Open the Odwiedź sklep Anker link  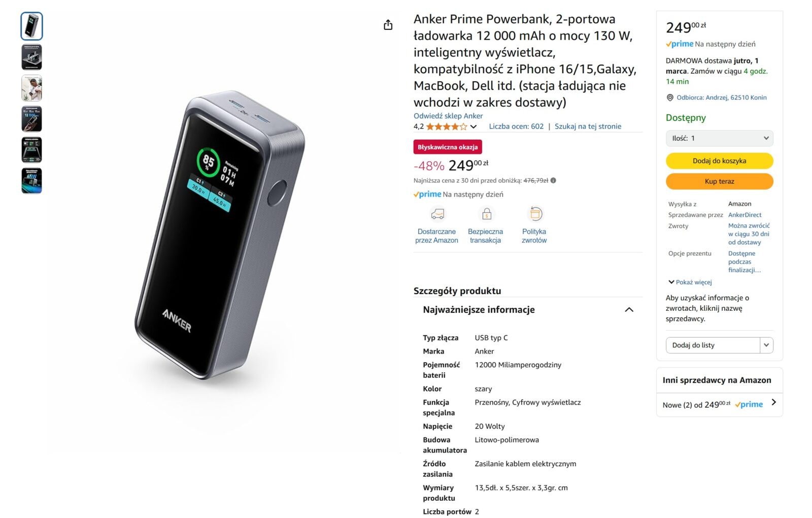coord(448,116)
